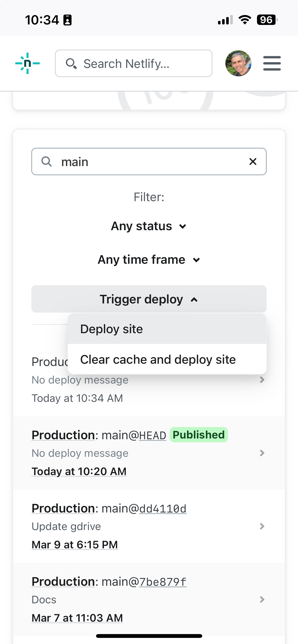Open the main@dd4110d commit link
Viewport: 298px width, 644px height.
point(163,508)
